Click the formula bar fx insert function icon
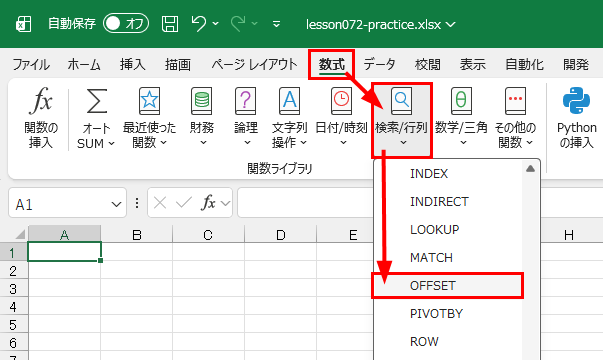 tap(208, 202)
